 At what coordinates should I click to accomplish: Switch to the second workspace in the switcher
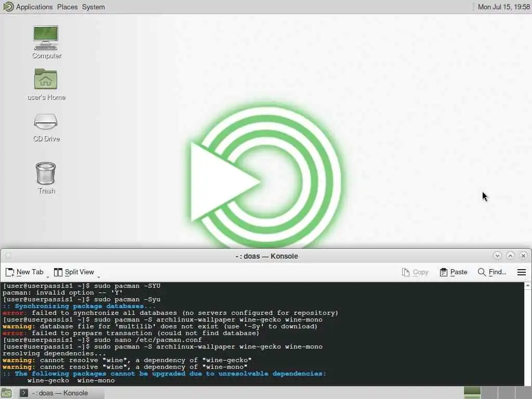point(489,393)
